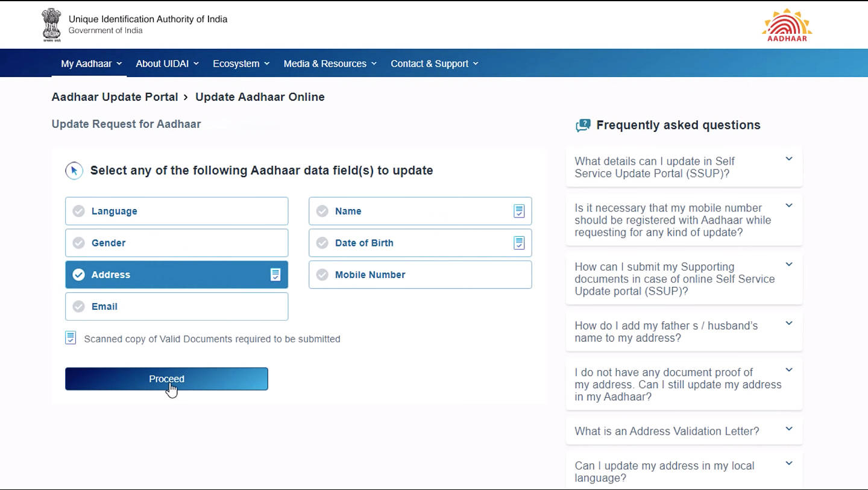Expand FAQ about Self Service Update Portal details
The width and height of the screenshot is (868, 490).
click(788, 160)
